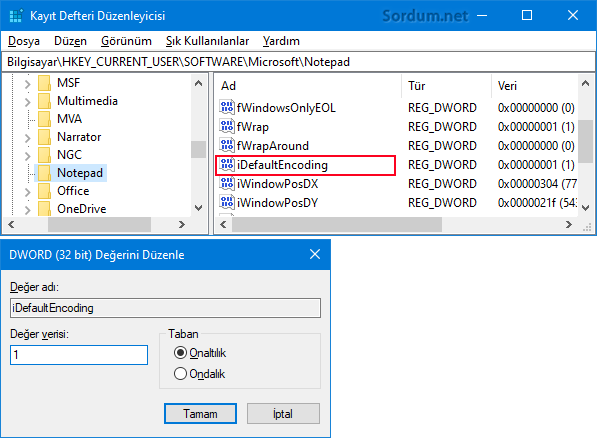Confirm with the Tamam button
The height and width of the screenshot is (438, 597).
(x=200, y=414)
